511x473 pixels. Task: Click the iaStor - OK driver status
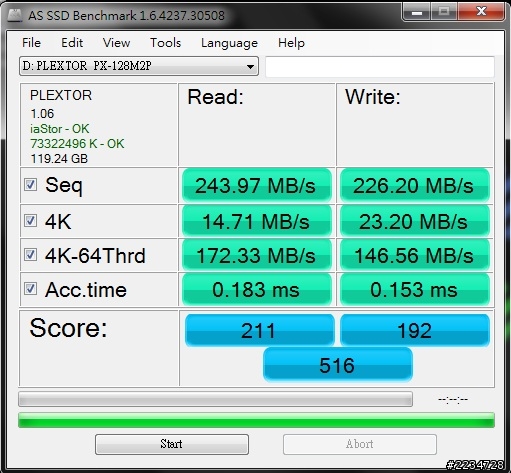[x=60, y=129]
